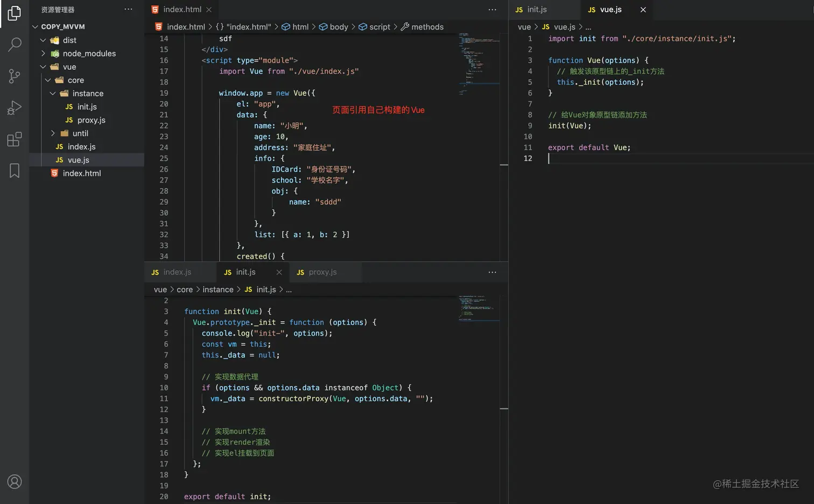Screen dimensions: 814x504
Task: Click the instance breadcrumb in lower editor
Action: click(218, 289)
